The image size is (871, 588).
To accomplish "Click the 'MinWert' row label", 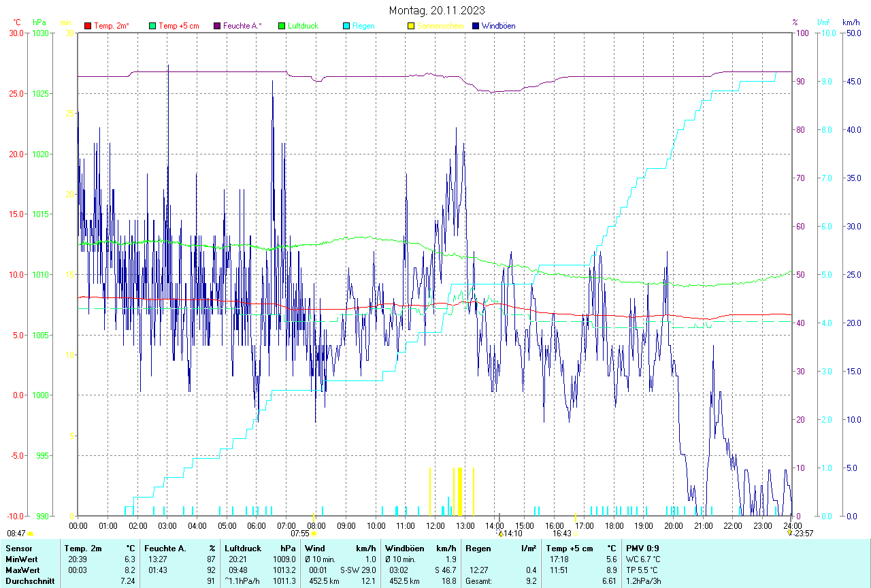I will pyautogui.click(x=22, y=559).
